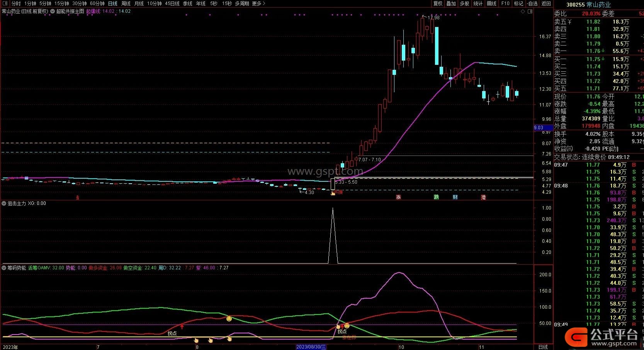Select the 30分钟 period tab
The height and width of the screenshot is (350, 644).
pyautogui.click(x=80, y=3)
